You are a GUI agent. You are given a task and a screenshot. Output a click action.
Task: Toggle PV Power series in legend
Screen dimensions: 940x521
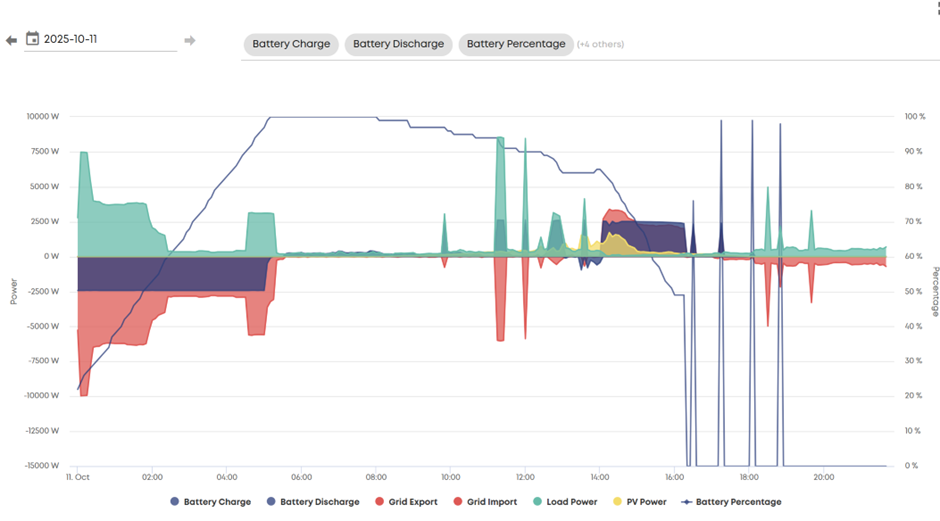click(639, 502)
